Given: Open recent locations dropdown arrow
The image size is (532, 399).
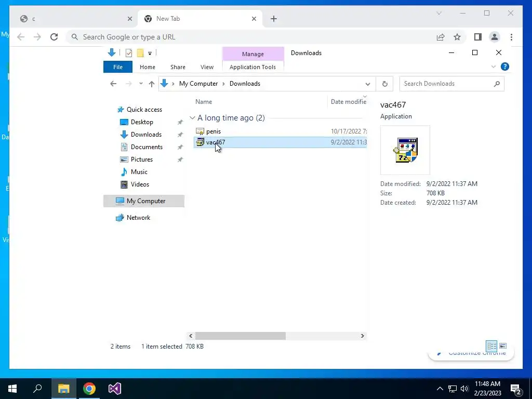Looking at the screenshot, I should tap(141, 84).
